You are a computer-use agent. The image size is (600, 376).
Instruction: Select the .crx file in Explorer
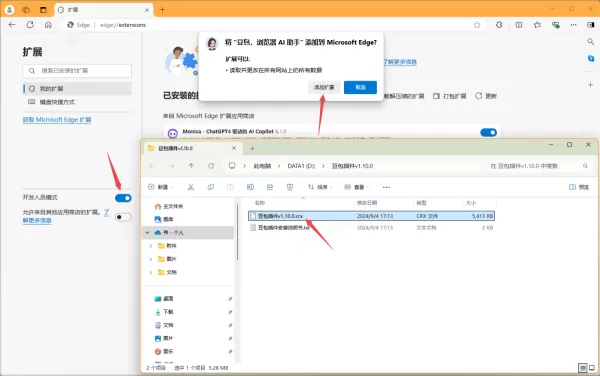[x=371, y=216]
